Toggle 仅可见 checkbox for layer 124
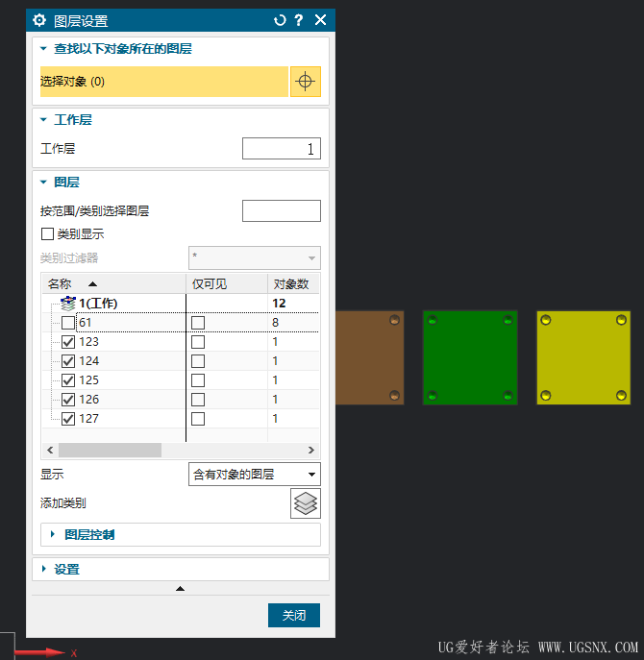 point(198,361)
